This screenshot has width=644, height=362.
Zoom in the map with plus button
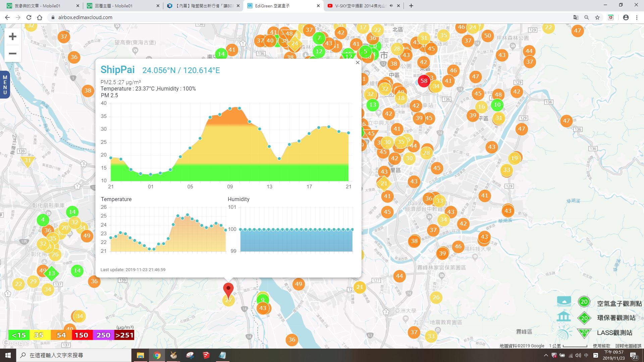(x=12, y=37)
